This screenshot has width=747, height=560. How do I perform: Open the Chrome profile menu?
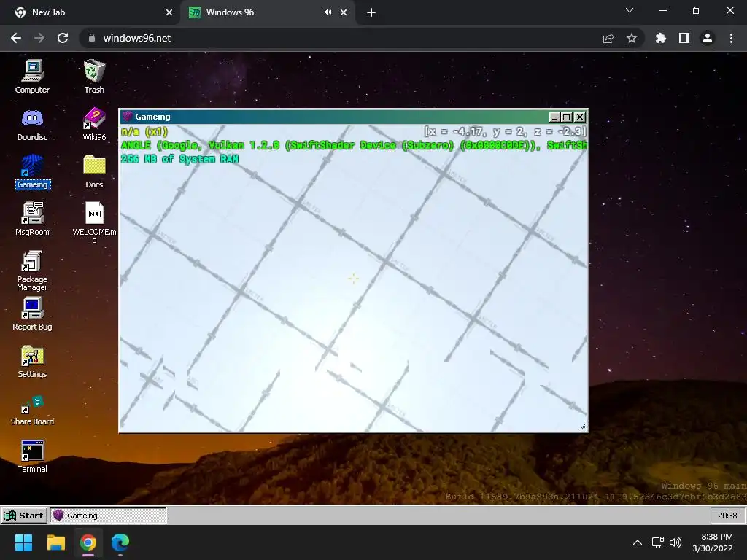[x=708, y=38]
